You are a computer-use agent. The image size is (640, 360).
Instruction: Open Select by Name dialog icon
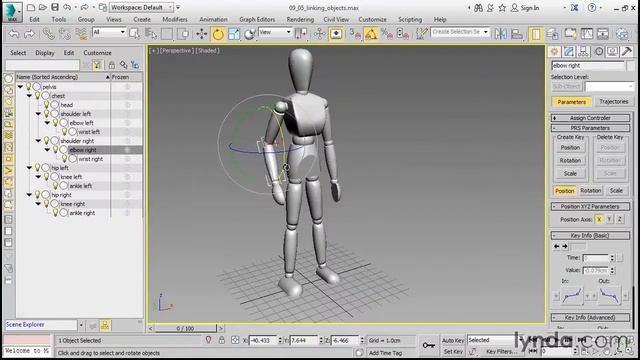pos(151,34)
